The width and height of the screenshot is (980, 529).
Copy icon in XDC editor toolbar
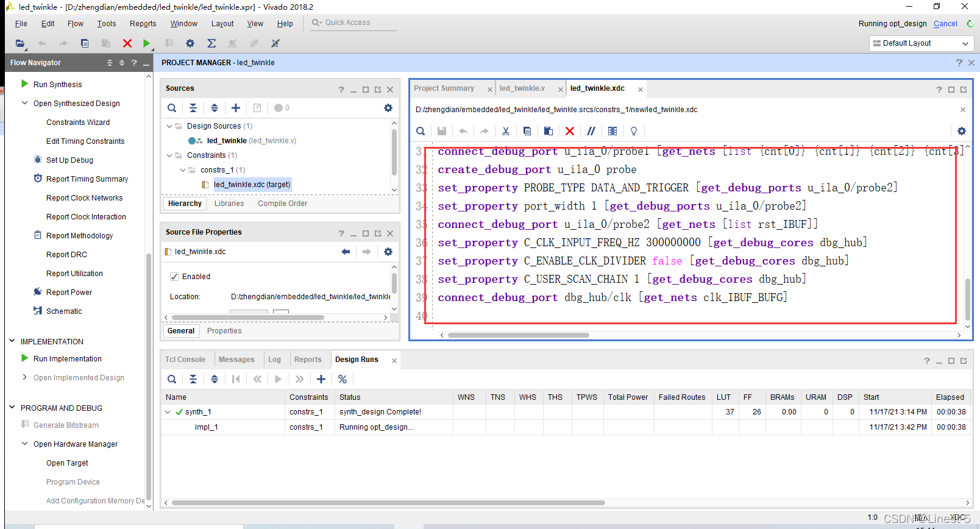527,131
